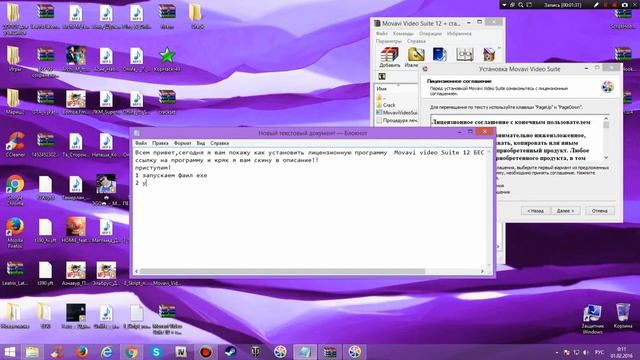640x360 pixels.
Task: Switch to the WinRAR taskbar icon
Action: point(330,352)
